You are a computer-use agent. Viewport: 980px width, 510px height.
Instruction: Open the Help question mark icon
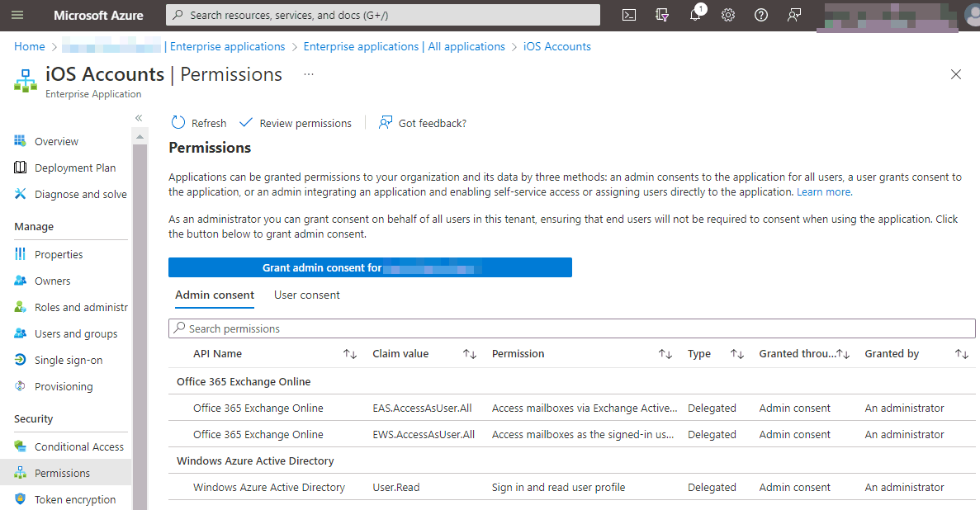(x=761, y=15)
